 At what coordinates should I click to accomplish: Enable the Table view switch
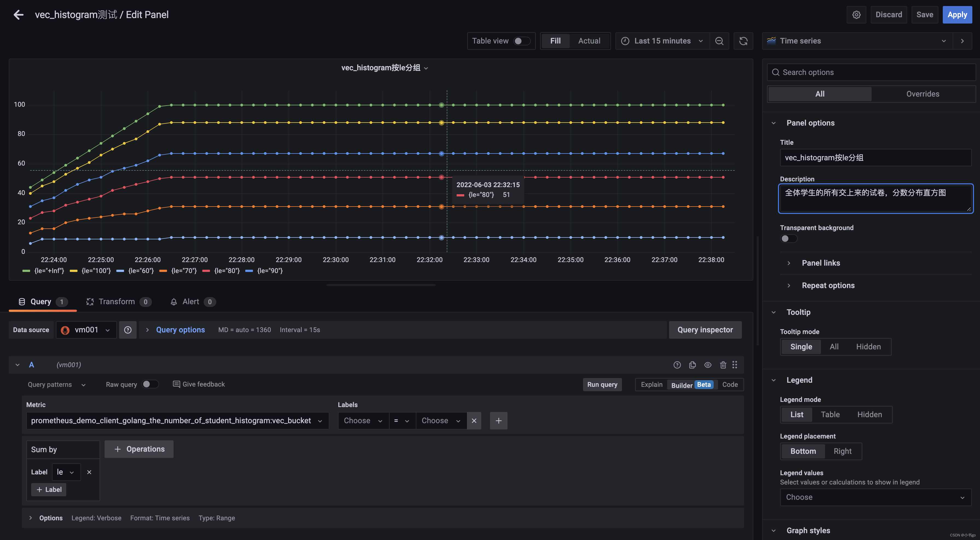521,41
